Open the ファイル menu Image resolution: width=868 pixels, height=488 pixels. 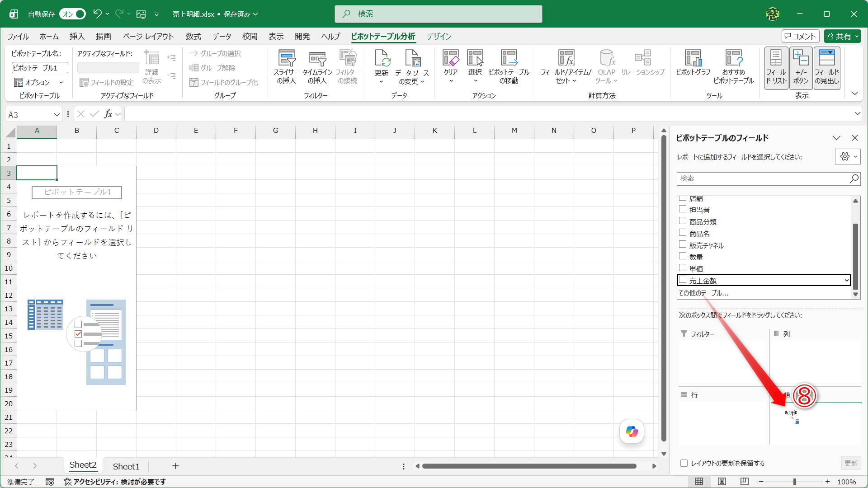18,37
